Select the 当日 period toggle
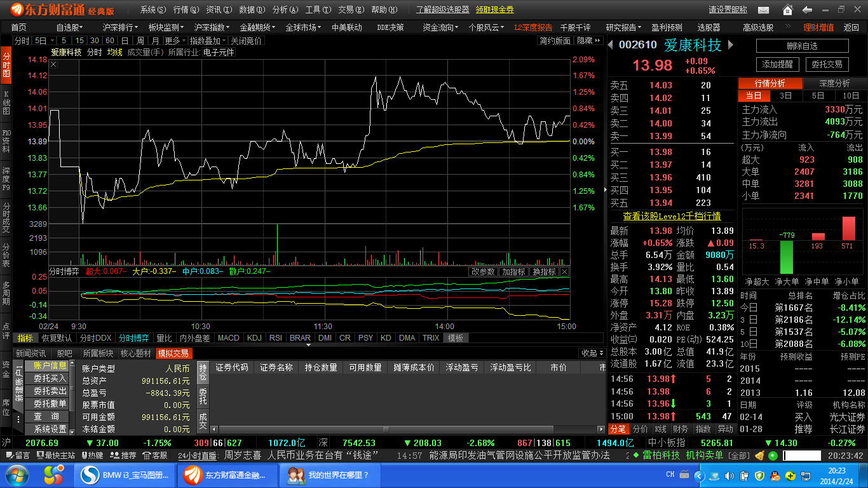Viewport: 868px width, 488px height. (754, 95)
